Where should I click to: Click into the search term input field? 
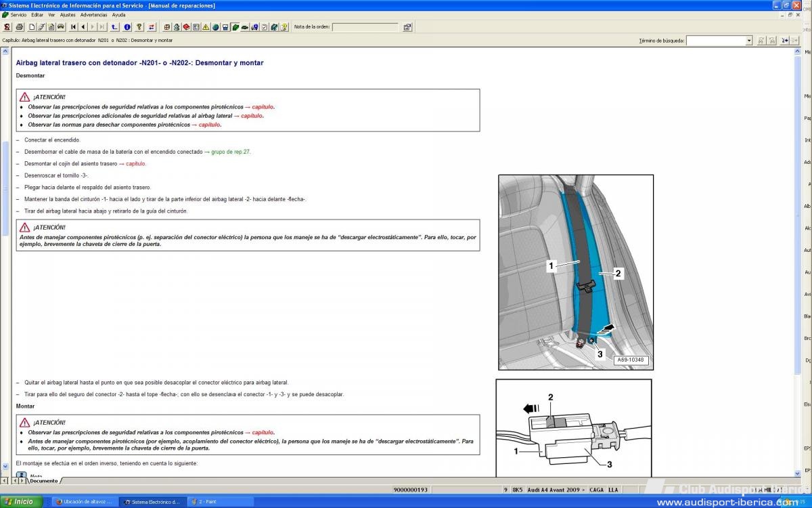pos(716,41)
